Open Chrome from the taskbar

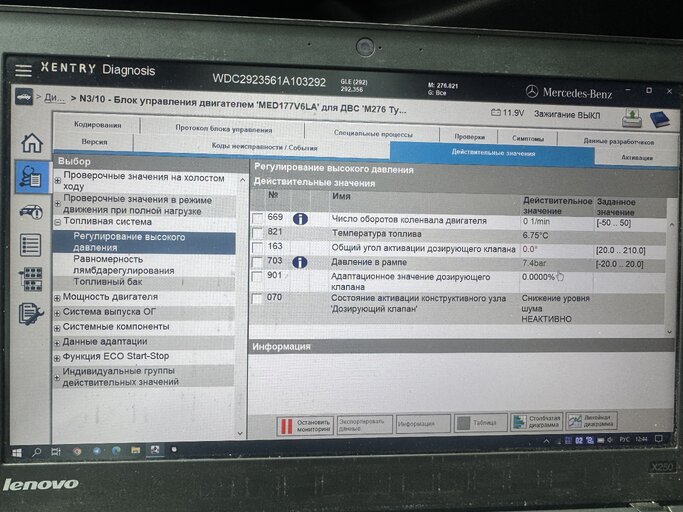pos(78,451)
